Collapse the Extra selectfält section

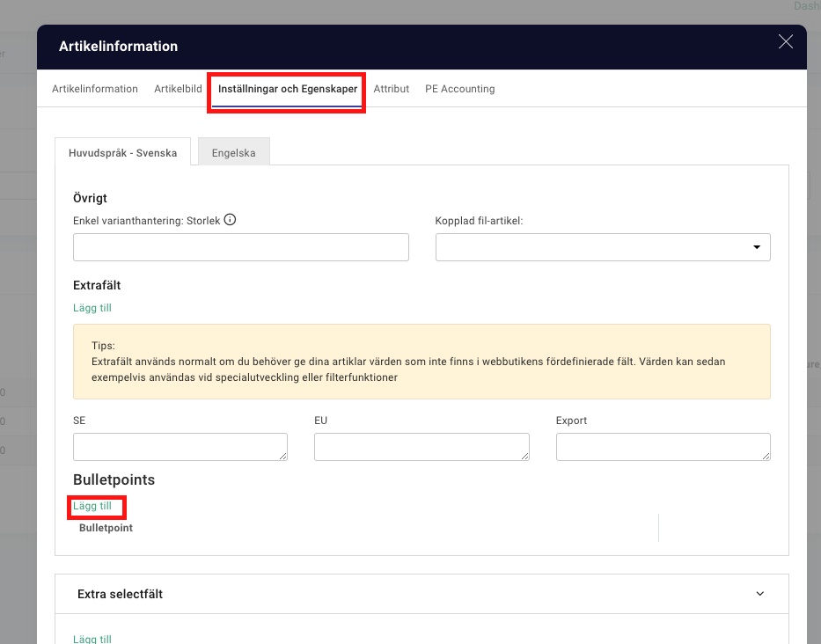(759, 594)
